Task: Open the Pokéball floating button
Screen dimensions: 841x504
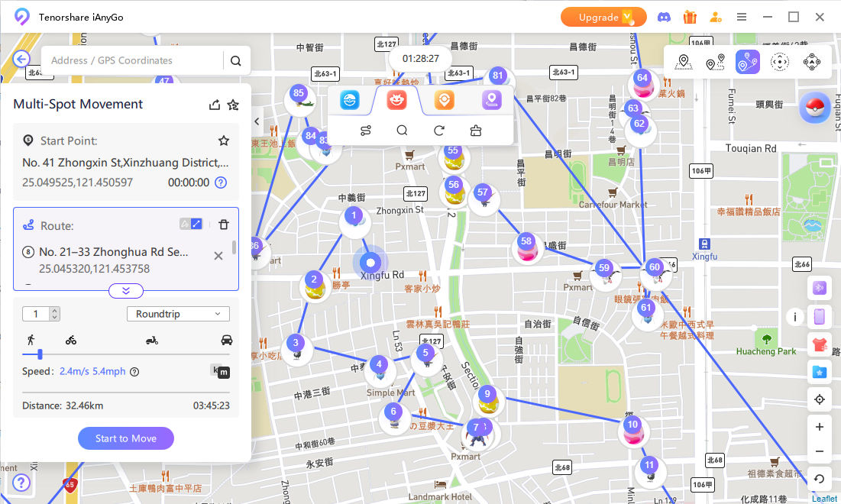Action: [x=814, y=108]
